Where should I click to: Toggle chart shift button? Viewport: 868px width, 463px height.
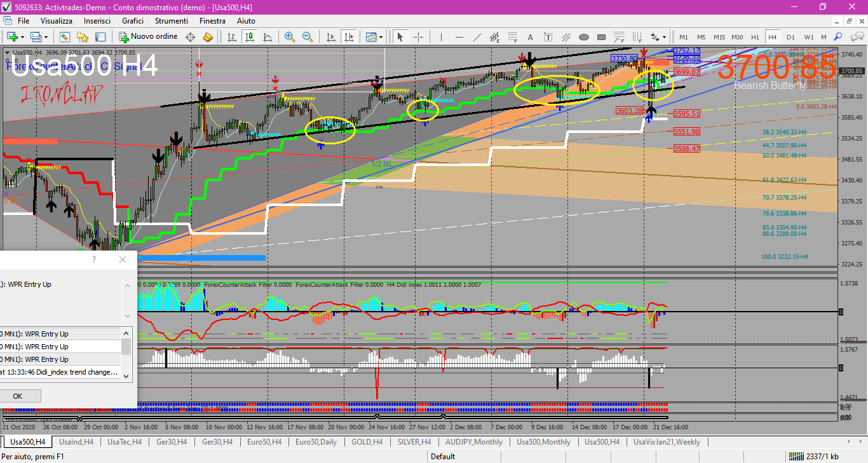(348, 37)
